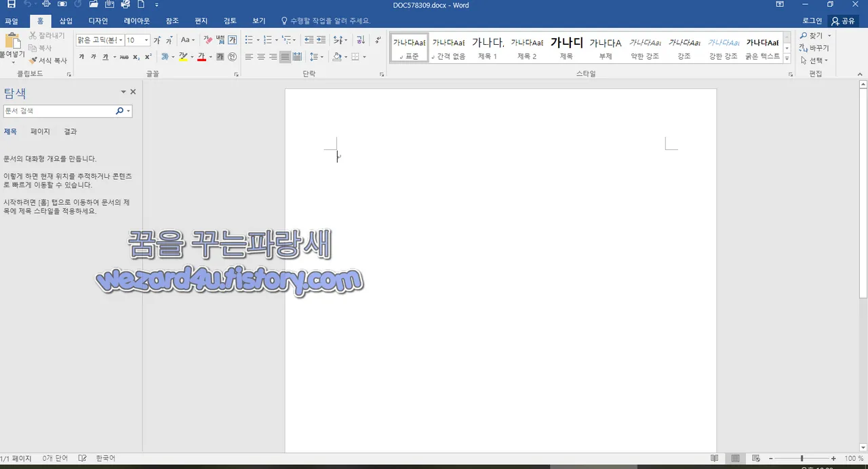Align text to the left
The width and height of the screenshot is (868, 469).
249,57
